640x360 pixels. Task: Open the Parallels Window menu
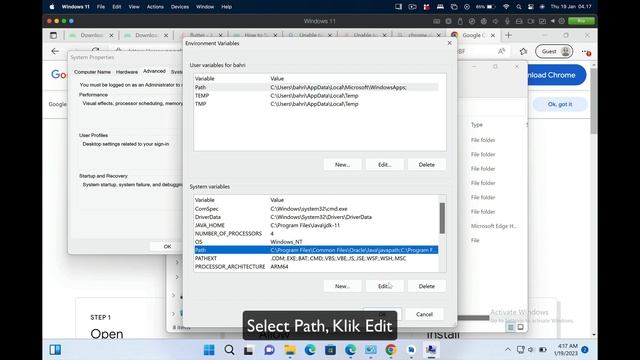(205, 7)
